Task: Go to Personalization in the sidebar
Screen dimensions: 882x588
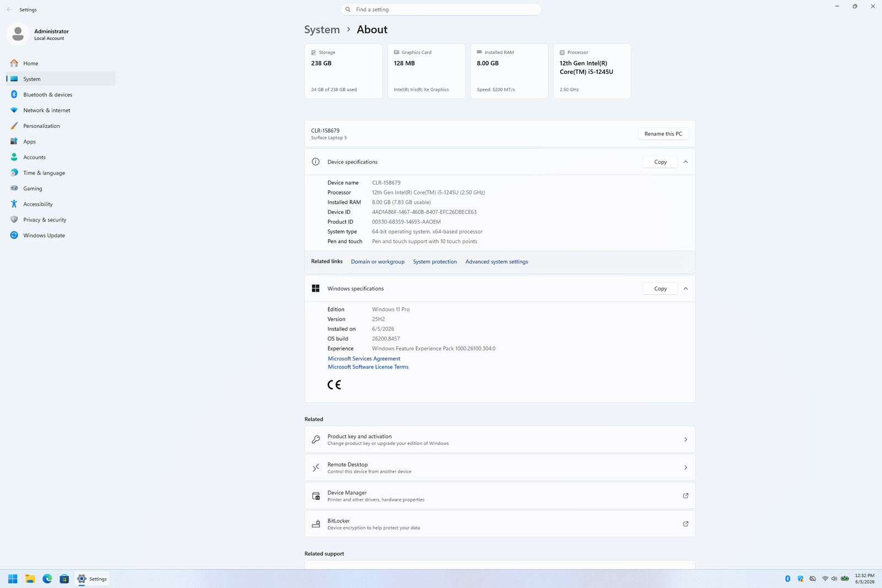Action: point(61,126)
